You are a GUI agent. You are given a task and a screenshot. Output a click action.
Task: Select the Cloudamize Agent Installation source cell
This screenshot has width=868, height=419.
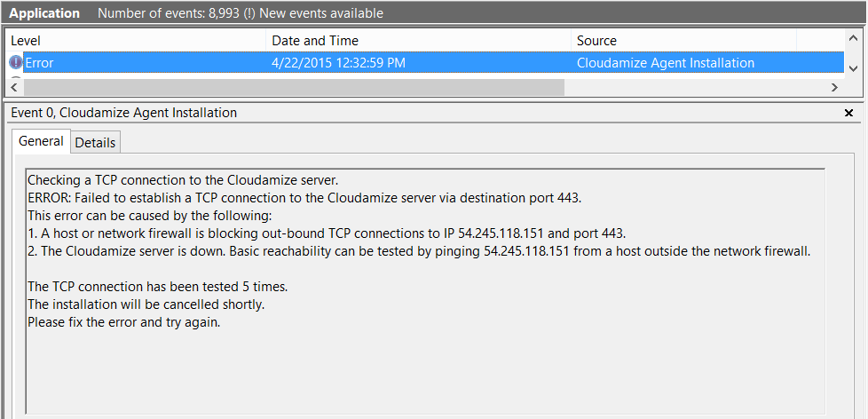click(x=666, y=63)
